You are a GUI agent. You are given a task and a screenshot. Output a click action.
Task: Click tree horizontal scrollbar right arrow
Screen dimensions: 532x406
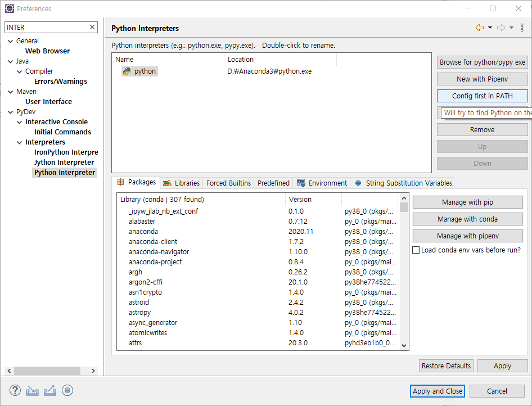coord(93,371)
